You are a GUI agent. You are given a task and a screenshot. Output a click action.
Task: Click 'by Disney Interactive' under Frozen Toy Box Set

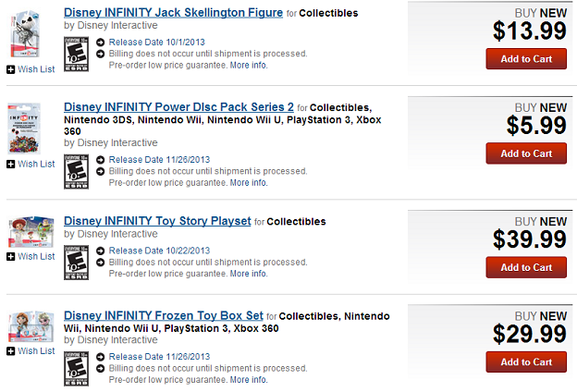tap(111, 339)
